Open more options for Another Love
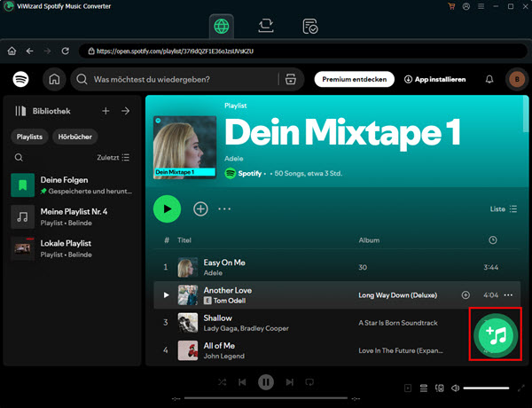This screenshot has height=408, width=532. click(x=508, y=295)
